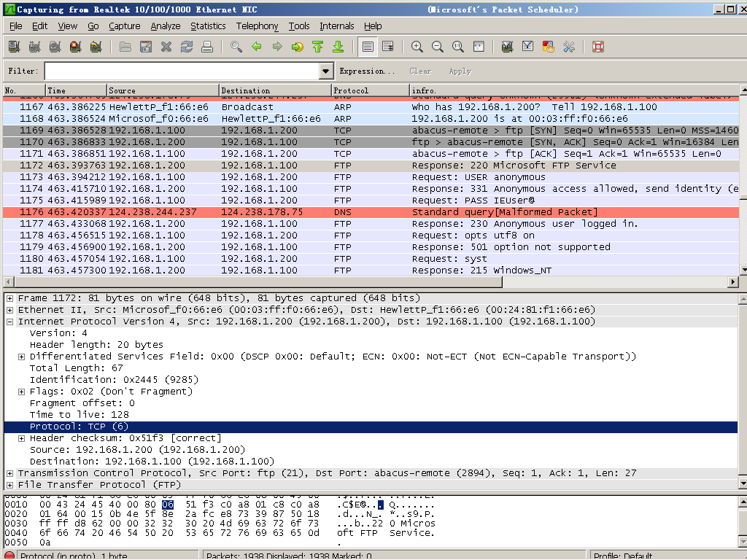Screen dimensions: 747x560
Task: Select the Time to live: 128 field
Action: tap(79, 415)
